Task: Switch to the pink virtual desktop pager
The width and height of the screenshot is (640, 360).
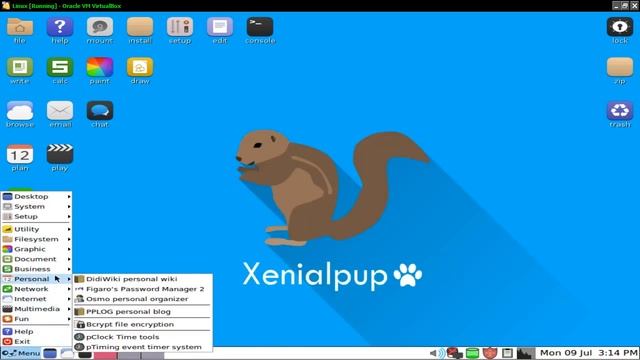Action: point(105,356)
